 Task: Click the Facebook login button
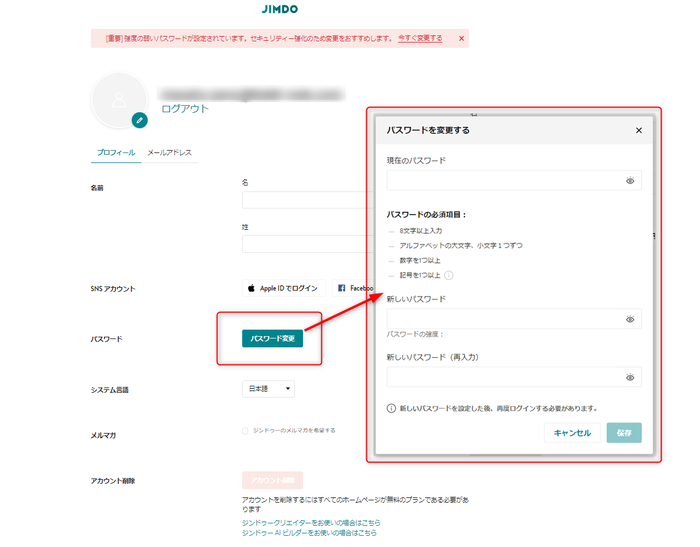354,288
